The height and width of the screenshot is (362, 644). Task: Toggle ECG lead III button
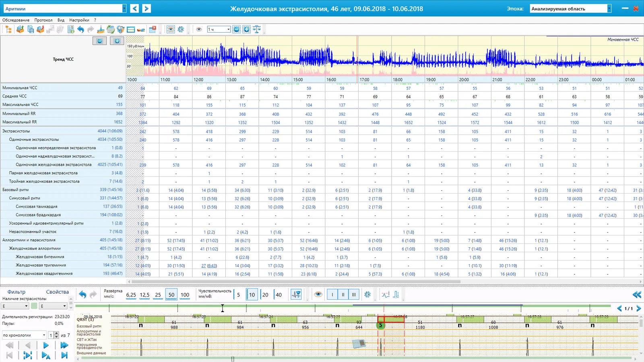[354, 294]
